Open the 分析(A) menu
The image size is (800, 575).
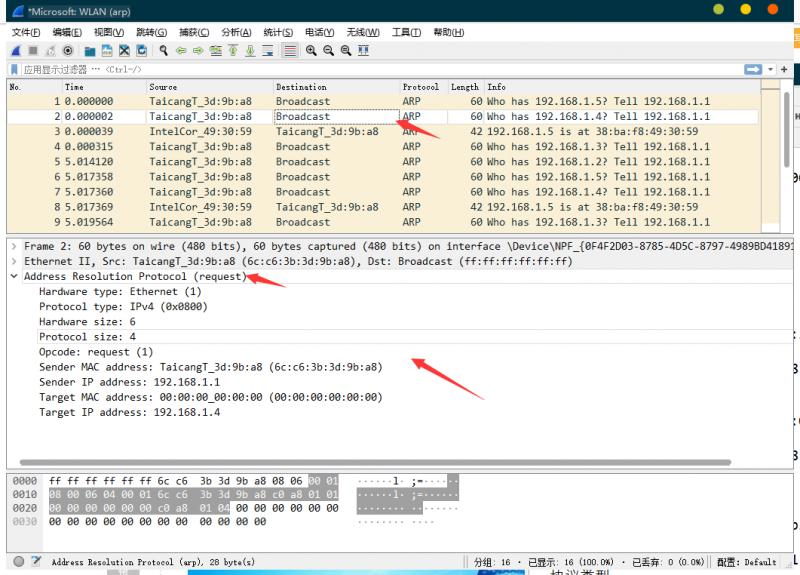pyautogui.click(x=236, y=32)
